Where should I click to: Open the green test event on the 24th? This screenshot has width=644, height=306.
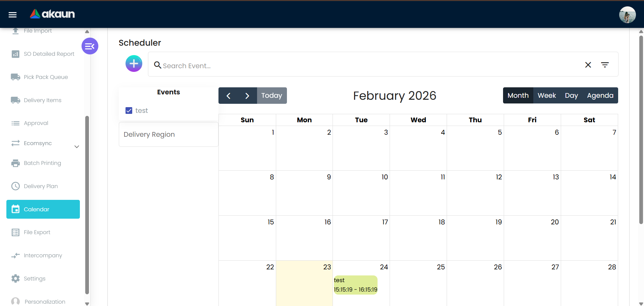[x=355, y=285]
